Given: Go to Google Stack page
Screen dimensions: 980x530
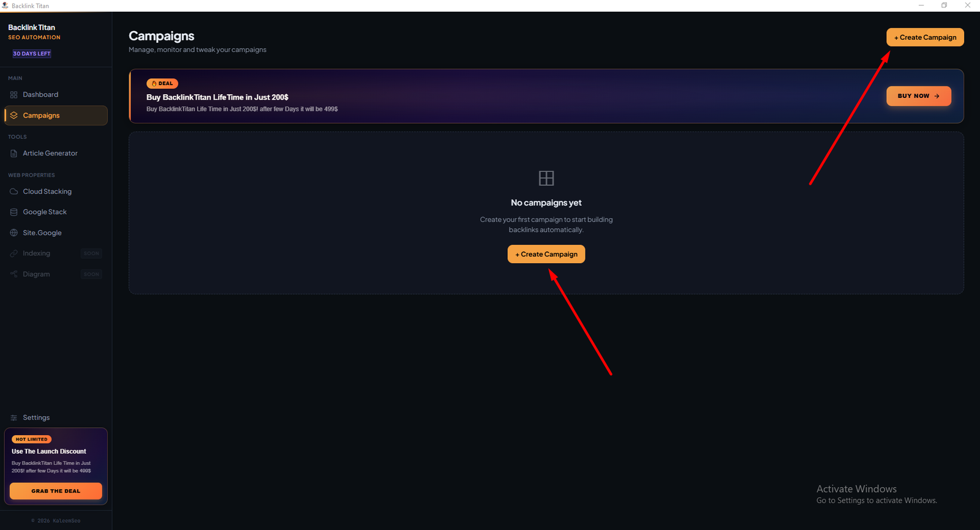Looking at the screenshot, I should tap(56, 212).
